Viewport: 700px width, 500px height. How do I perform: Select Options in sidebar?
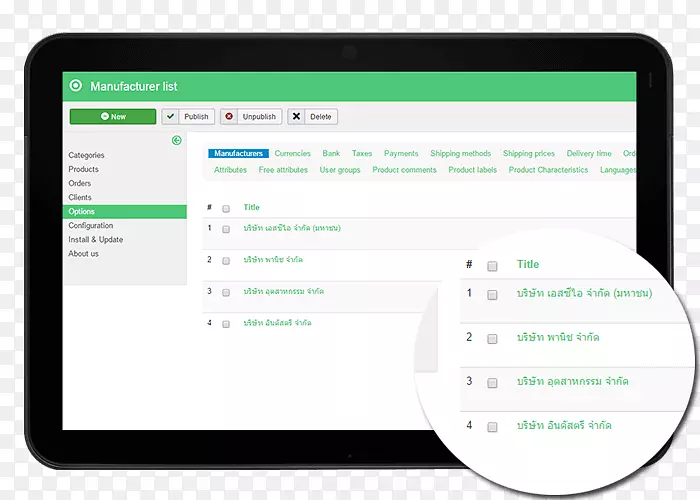[125, 212]
